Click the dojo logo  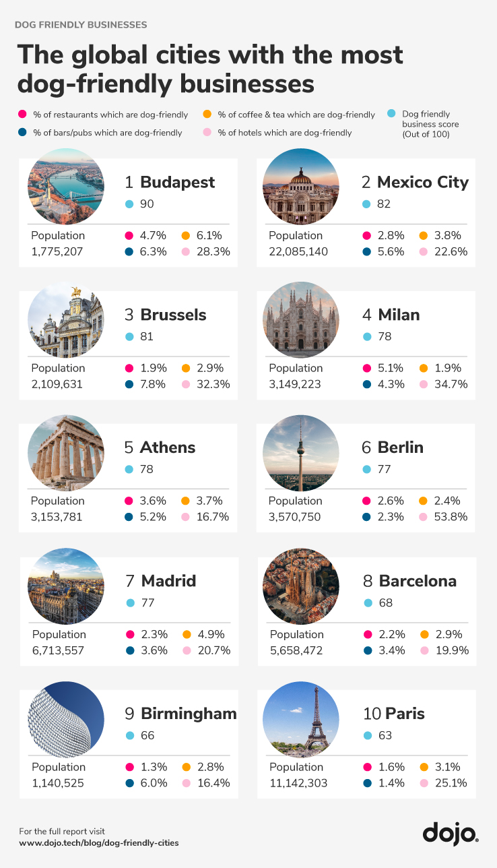[451, 833]
